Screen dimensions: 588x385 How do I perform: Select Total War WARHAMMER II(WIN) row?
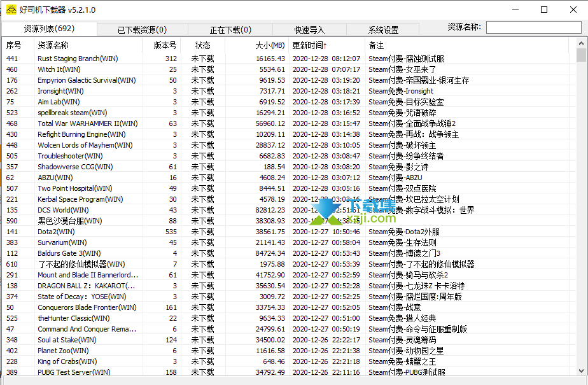pos(290,123)
